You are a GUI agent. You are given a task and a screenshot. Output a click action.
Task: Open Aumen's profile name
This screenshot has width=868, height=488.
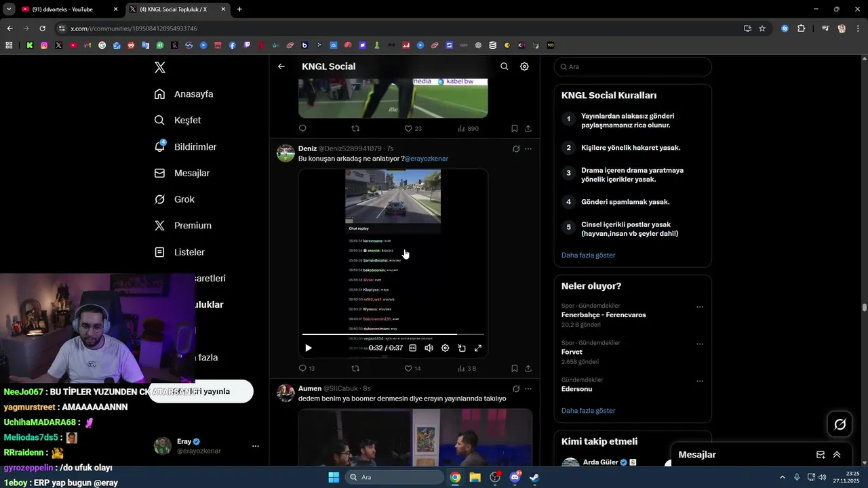pyautogui.click(x=309, y=388)
